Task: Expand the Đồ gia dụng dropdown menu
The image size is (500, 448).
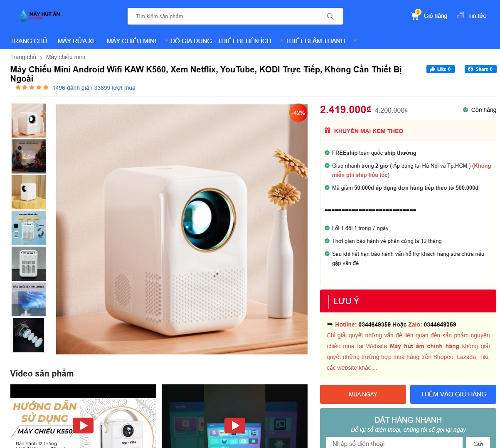Action: (x=167, y=41)
